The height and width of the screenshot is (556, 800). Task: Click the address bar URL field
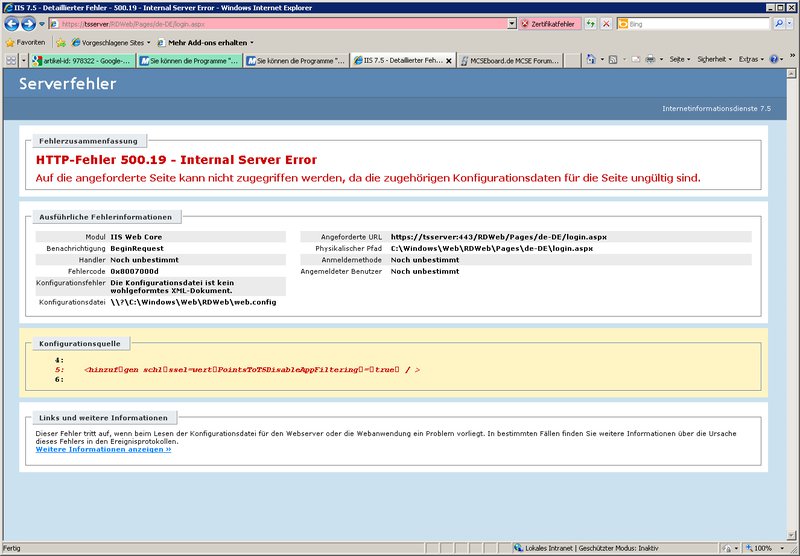278,24
